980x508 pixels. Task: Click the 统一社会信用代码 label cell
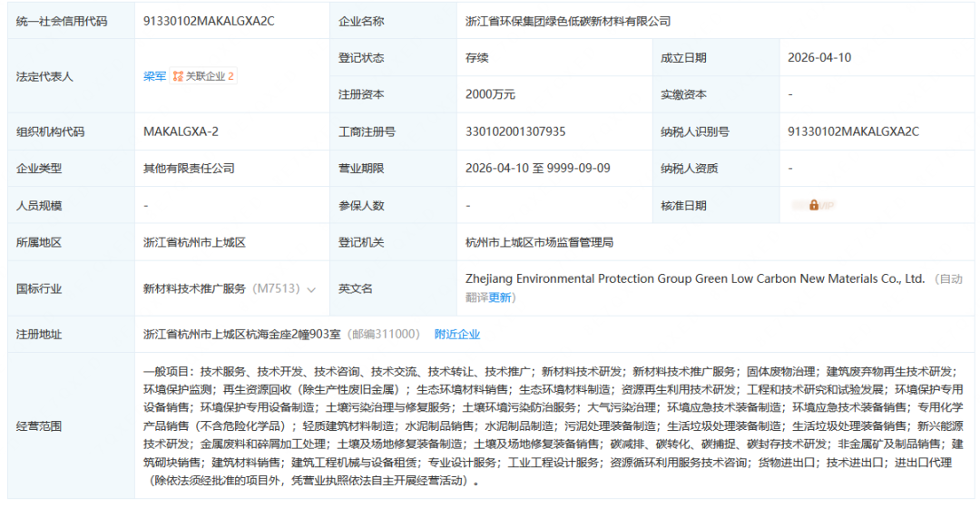click(72, 21)
